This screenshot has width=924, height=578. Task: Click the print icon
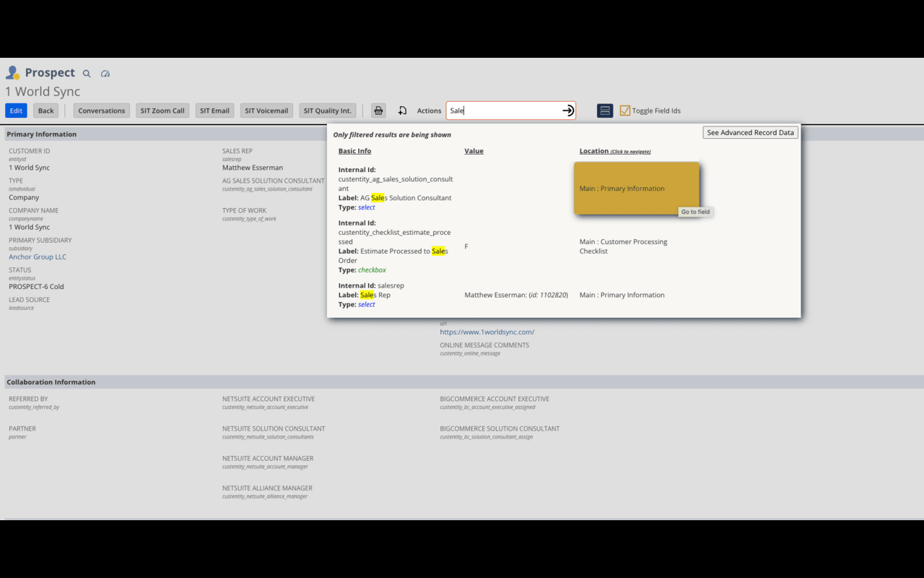pyautogui.click(x=378, y=110)
